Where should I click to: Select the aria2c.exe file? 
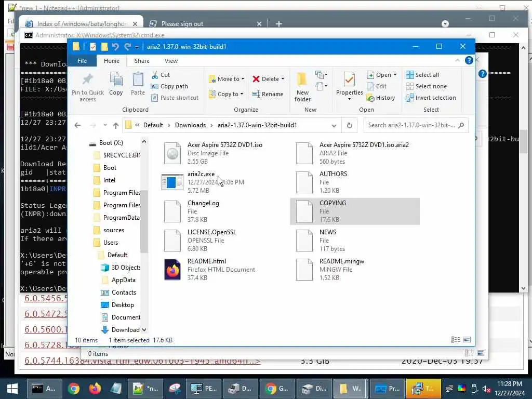tap(224, 182)
